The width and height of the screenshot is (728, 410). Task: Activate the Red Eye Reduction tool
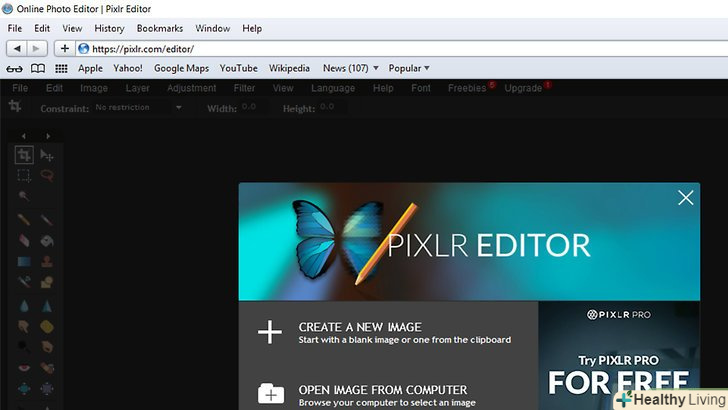coord(24,368)
